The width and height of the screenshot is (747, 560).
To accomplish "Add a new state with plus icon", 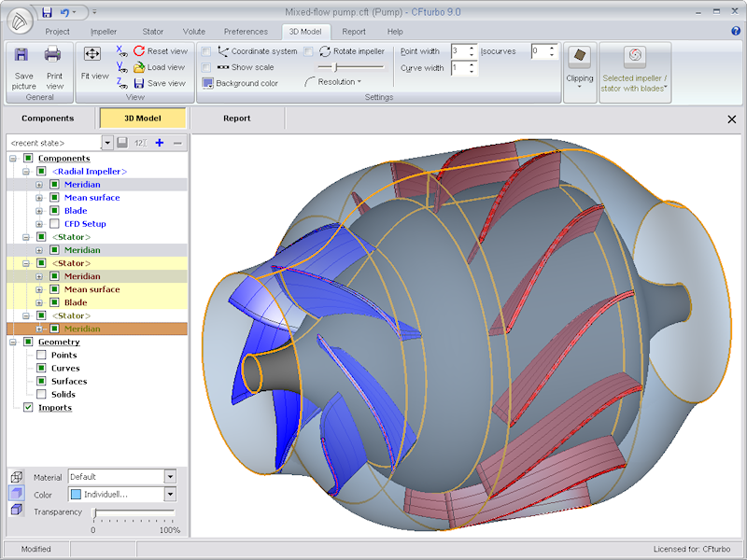I will (160, 143).
